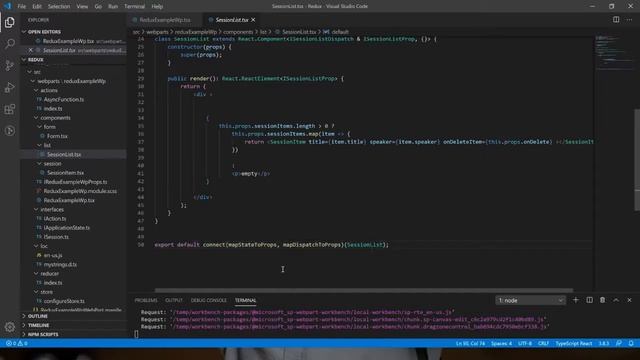
Task: Open AsyncFunction.ts in explorer
Action: pyautogui.click(x=64, y=99)
